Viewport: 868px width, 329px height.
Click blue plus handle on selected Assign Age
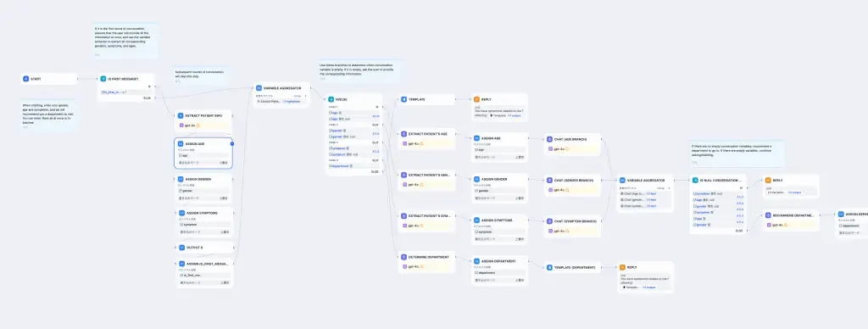pyautogui.click(x=232, y=143)
